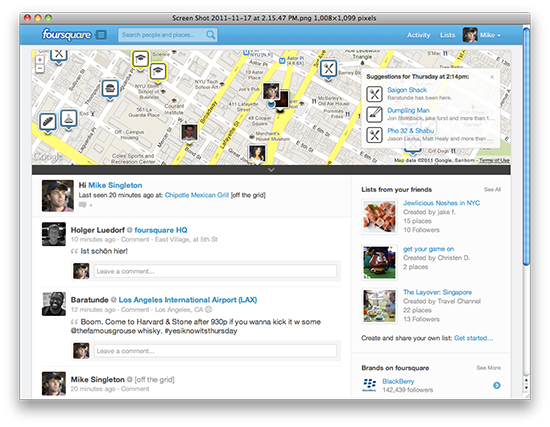Click the friend photo pin near Bond St
The width and height of the screenshot is (550, 427).
click(189, 133)
